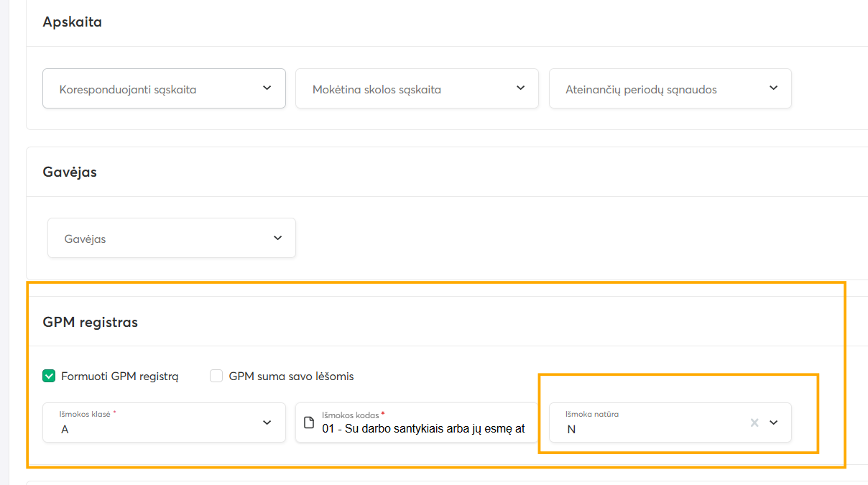Expand the Mokėtina skolos sąskaita dropdown
Image resolution: width=868 pixels, height=485 pixels.
click(x=417, y=89)
